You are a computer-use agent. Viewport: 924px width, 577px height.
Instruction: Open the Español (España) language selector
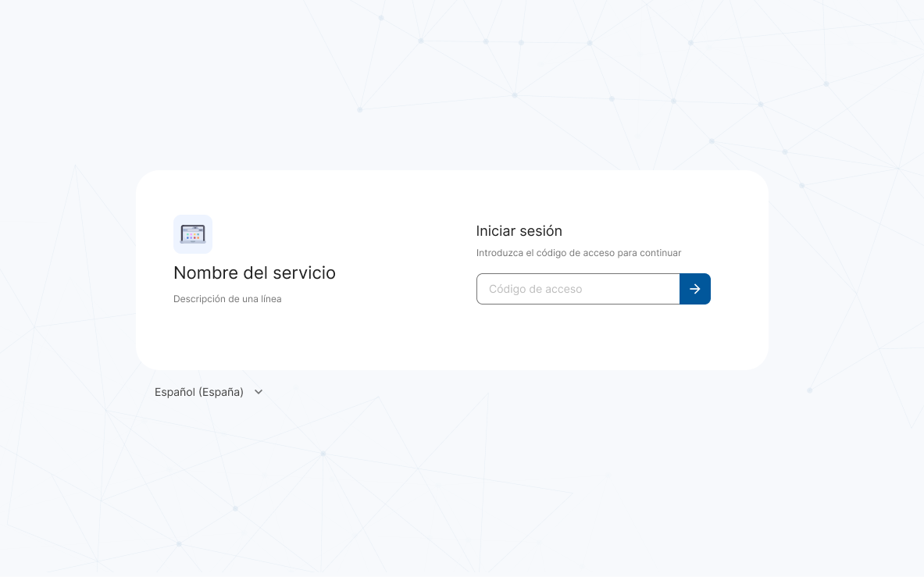click(209, 392)
